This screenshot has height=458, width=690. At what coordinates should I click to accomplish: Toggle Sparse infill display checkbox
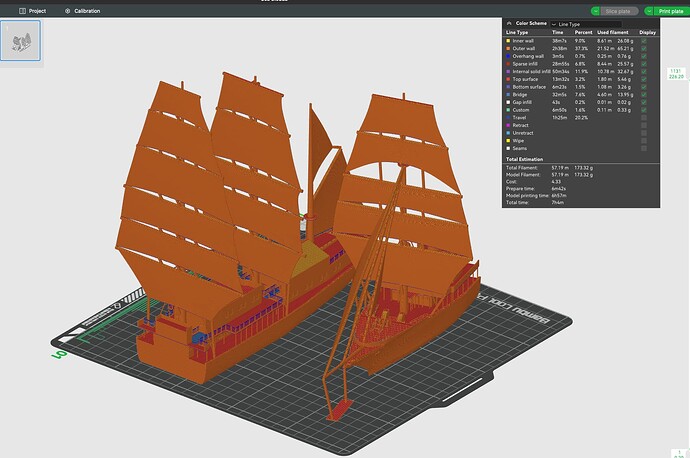[644, 64]
